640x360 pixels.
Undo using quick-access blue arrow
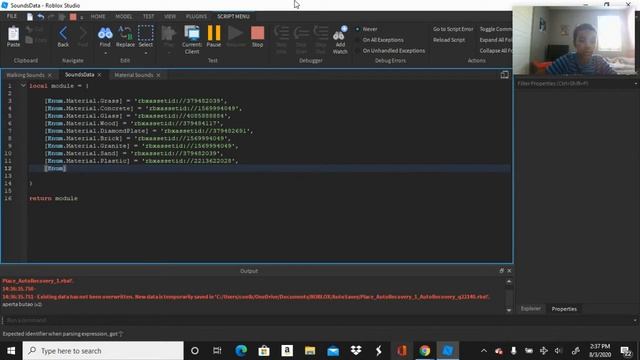point(40,17)
